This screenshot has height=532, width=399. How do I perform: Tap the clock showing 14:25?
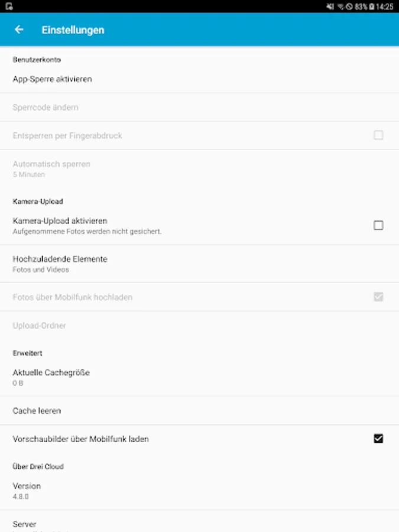[x=384, y=7]
